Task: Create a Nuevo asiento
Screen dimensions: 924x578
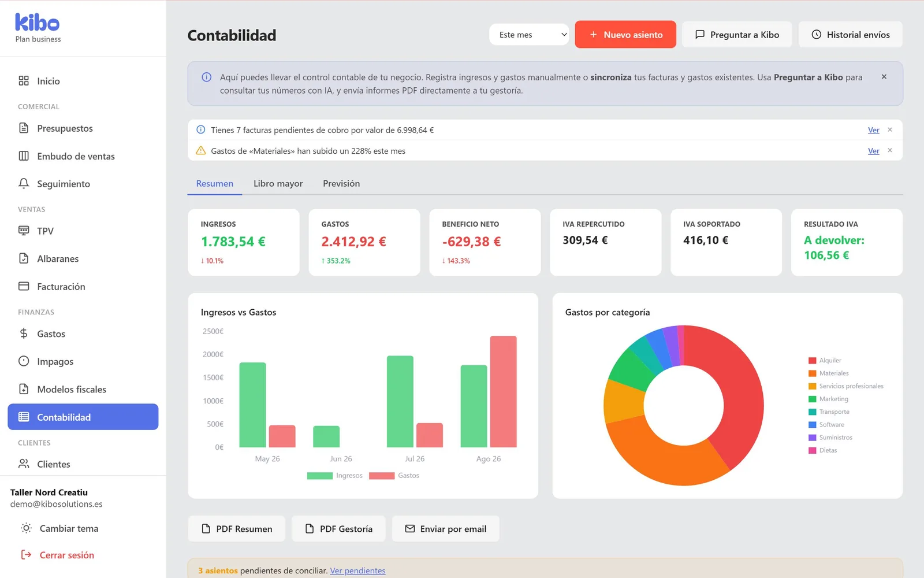Action: click(625, 35)
